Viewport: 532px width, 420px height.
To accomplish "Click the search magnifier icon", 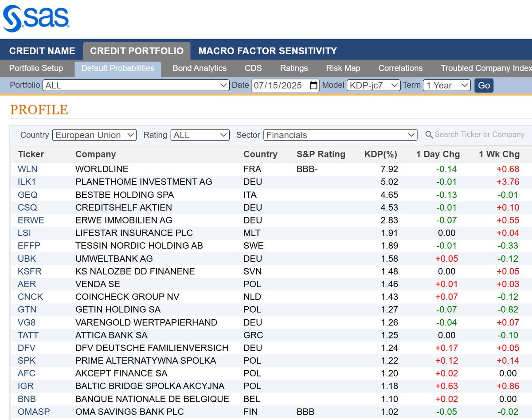I will (429, 135).
